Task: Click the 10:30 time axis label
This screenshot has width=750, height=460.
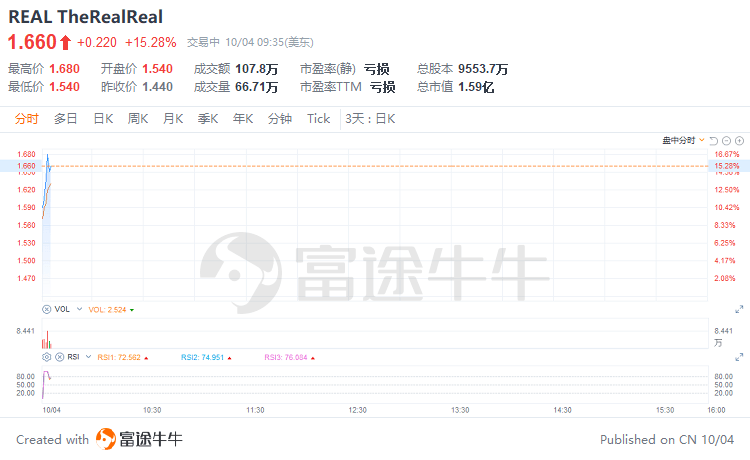Action: [x=152, y=410]
